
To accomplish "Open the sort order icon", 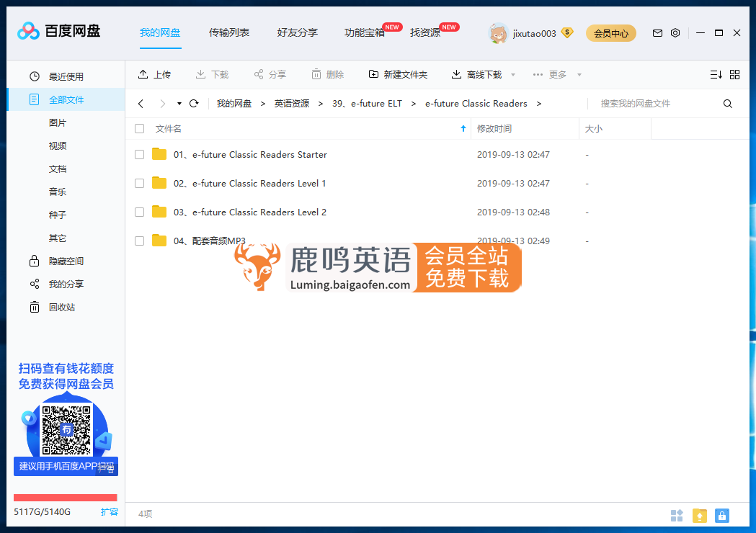I will (x=716, y=75).
